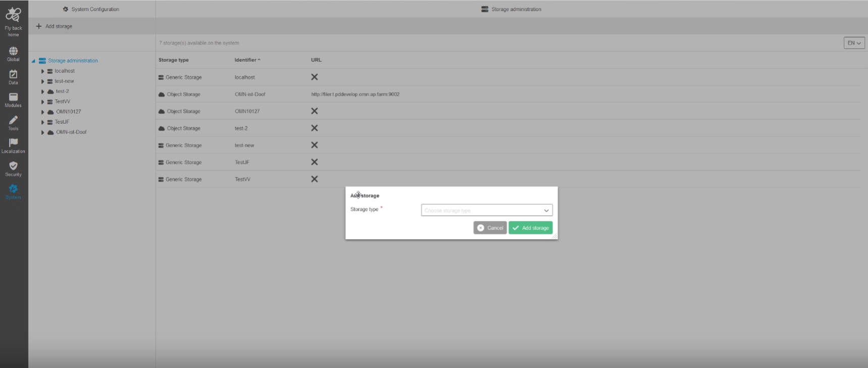This screenshot has height=368, width=868.
Task: Open the Security shield icon
Action: tap(13, 166)
